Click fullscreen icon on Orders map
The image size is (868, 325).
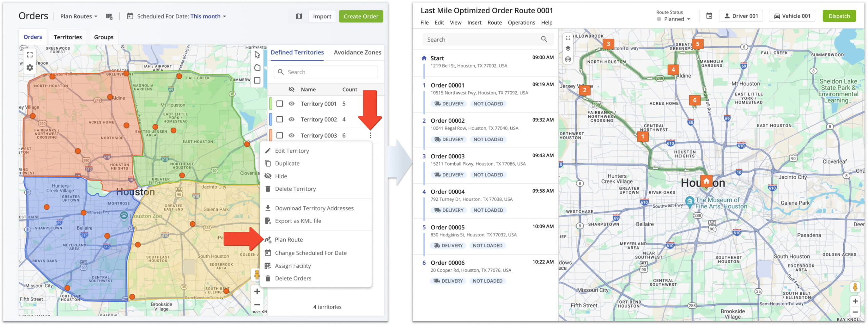click(30, 55)
